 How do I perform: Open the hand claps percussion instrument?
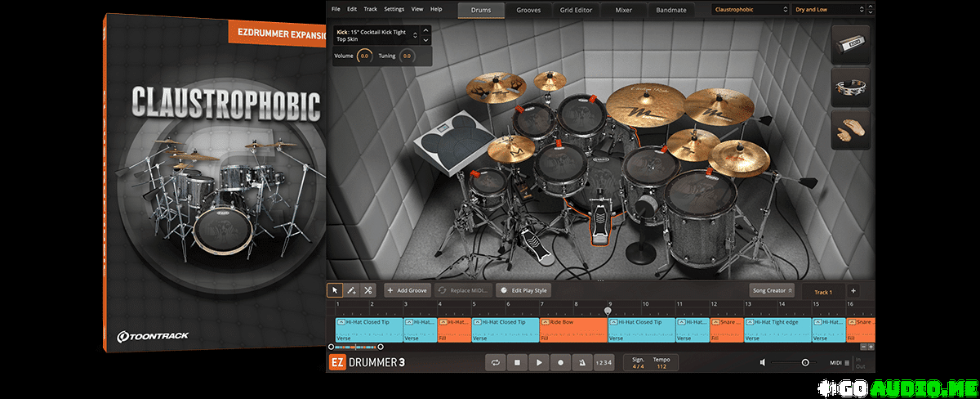coord(850,131)
